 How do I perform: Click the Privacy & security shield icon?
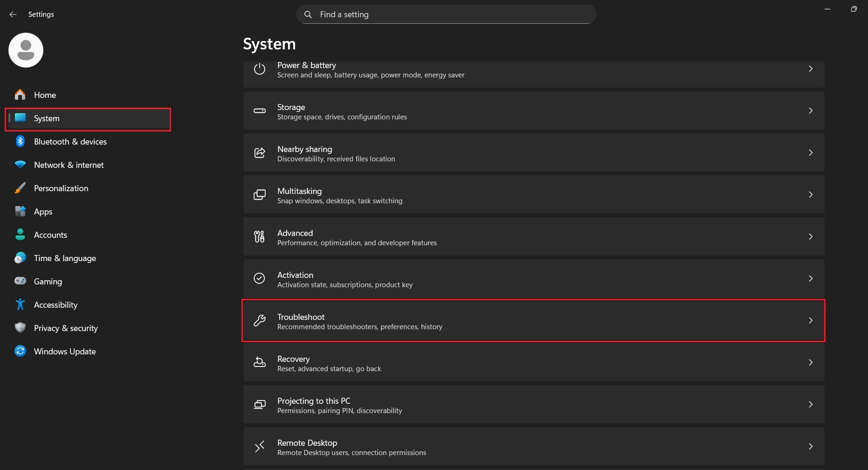tap(20, 328)
